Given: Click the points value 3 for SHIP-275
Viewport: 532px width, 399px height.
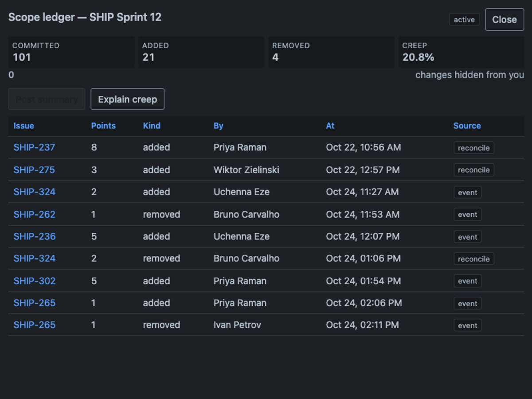Looking at the screenshot, I should (94, 170).
